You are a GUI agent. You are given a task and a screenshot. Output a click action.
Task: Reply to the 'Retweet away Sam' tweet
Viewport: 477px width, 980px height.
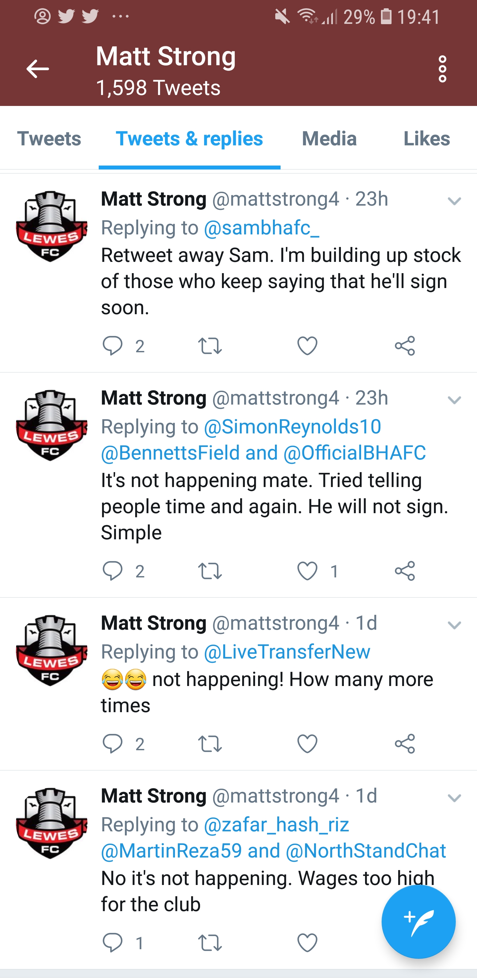click(112, 345)
